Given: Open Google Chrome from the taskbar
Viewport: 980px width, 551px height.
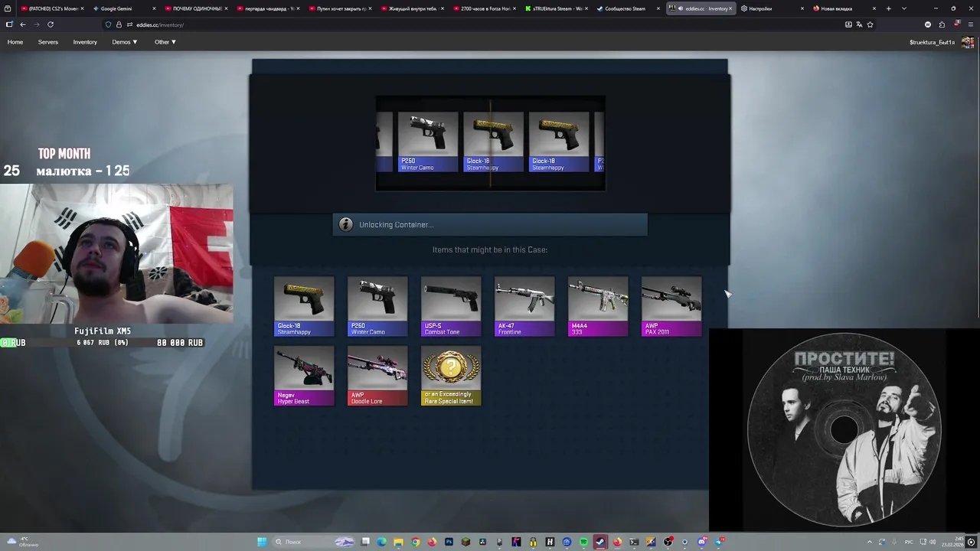Looking at the screenshot, I should pyautogui.click(x=415, y=542).
